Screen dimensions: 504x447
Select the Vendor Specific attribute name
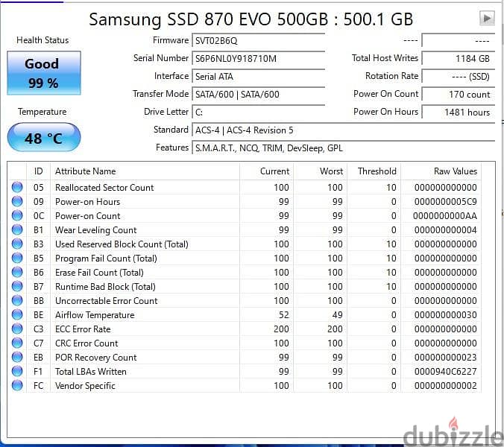coord(85,385)
